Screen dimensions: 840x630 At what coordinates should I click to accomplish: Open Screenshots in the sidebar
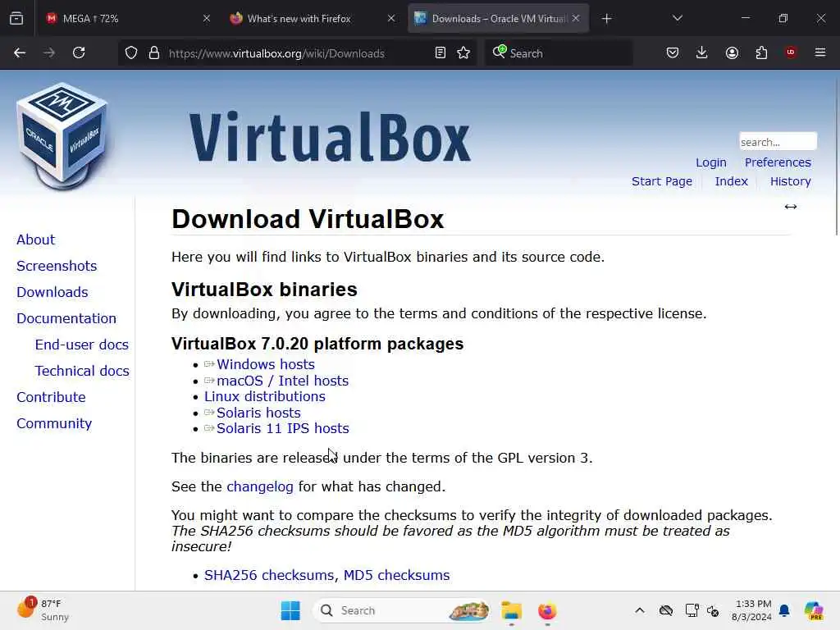click(57, 266)
